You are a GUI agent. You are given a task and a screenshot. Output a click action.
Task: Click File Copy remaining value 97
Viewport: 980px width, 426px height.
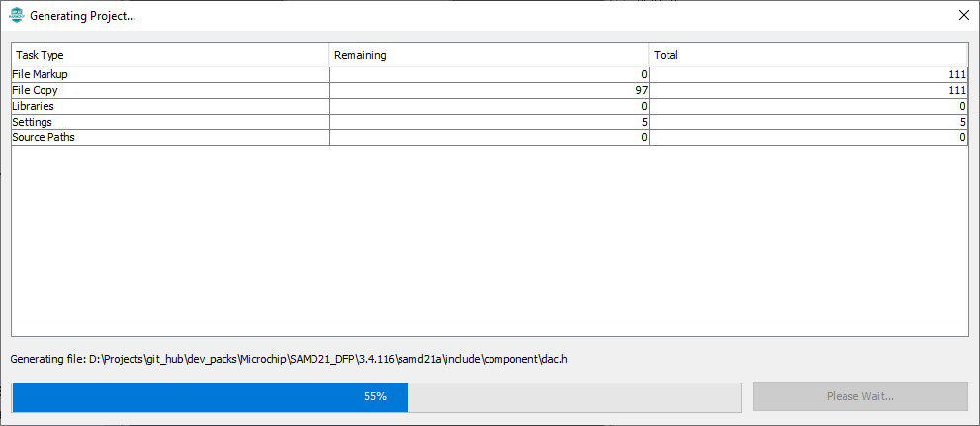(641, 91)
